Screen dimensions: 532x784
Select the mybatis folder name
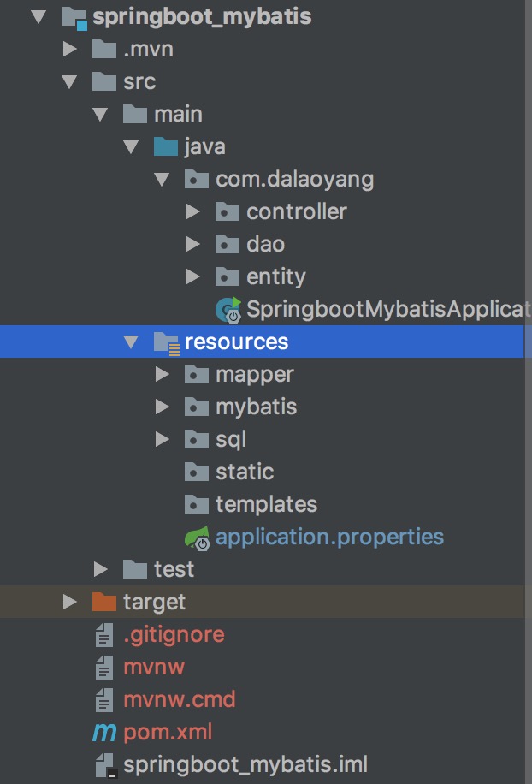click(x=257, y=407)
